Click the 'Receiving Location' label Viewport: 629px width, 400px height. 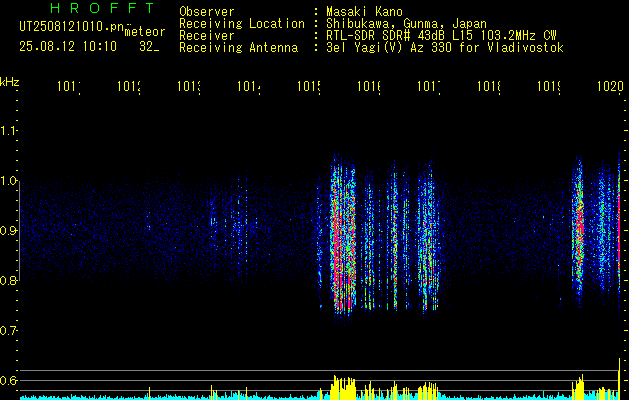[242, 24]
